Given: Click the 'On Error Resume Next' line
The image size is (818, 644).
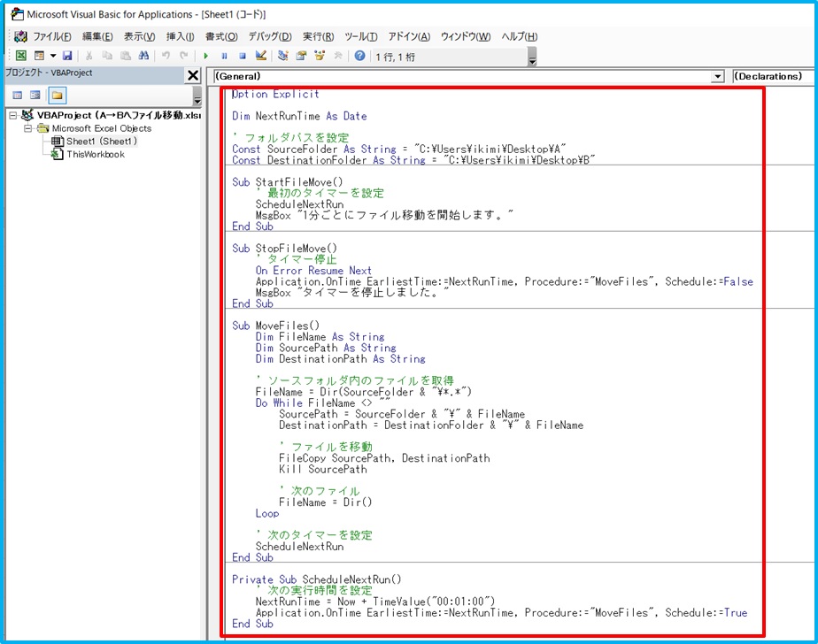Looking at the screenshot, I should coord(313,271).
